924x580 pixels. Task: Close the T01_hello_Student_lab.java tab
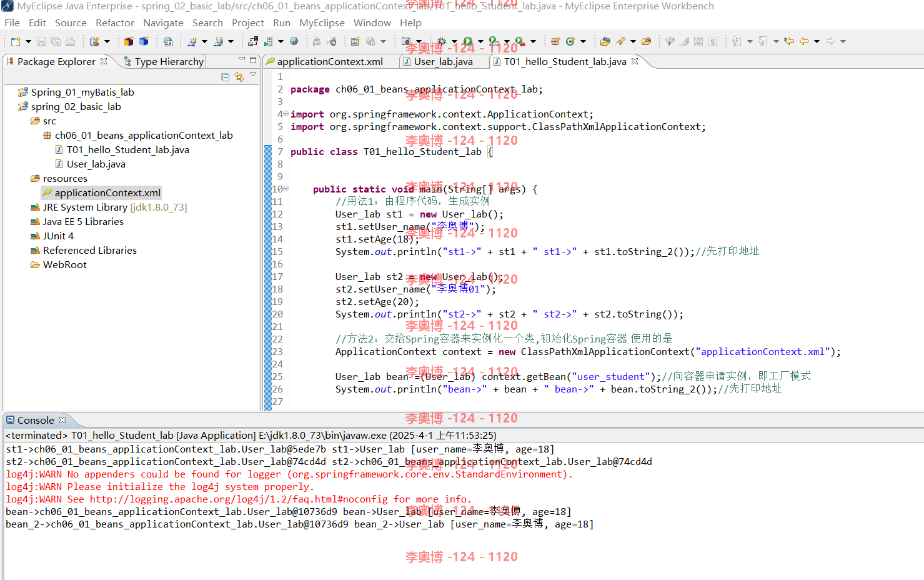click(x=635, y=61)
